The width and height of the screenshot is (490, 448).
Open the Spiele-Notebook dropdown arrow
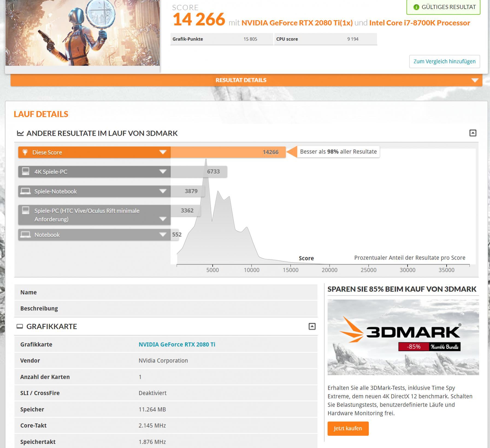pyautogui.click(x=163, y=191)
